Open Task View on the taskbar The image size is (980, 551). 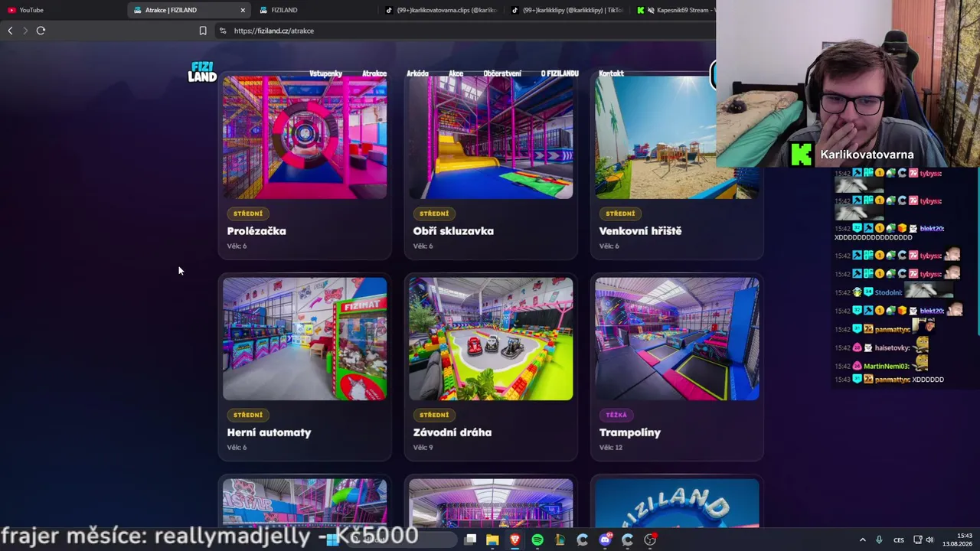470,540
